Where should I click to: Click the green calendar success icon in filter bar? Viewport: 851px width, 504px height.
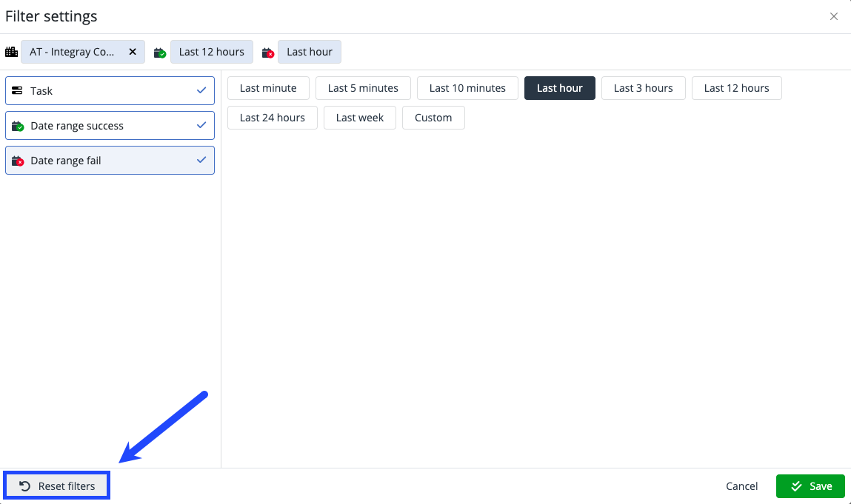(x=160, y=53)
